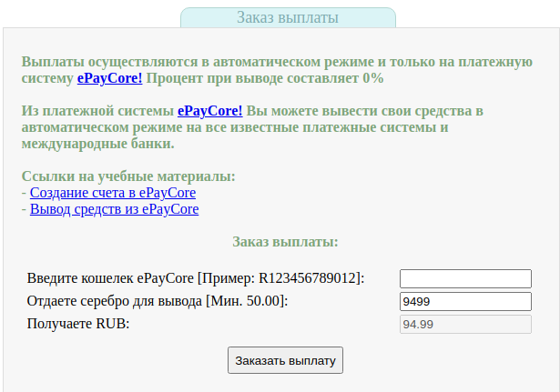Click the label 'Получаете RUB:'
This screenshot has width=560, height=392.
78,324
